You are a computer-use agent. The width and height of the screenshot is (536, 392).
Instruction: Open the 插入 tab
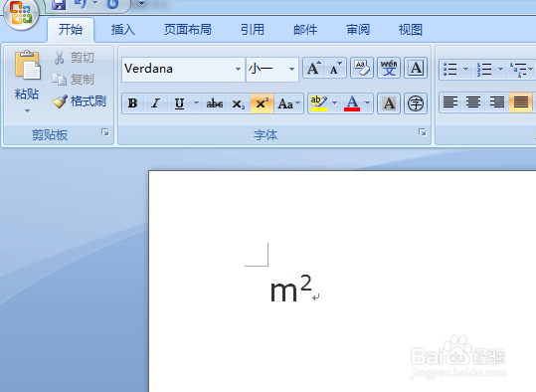point(123,30)
